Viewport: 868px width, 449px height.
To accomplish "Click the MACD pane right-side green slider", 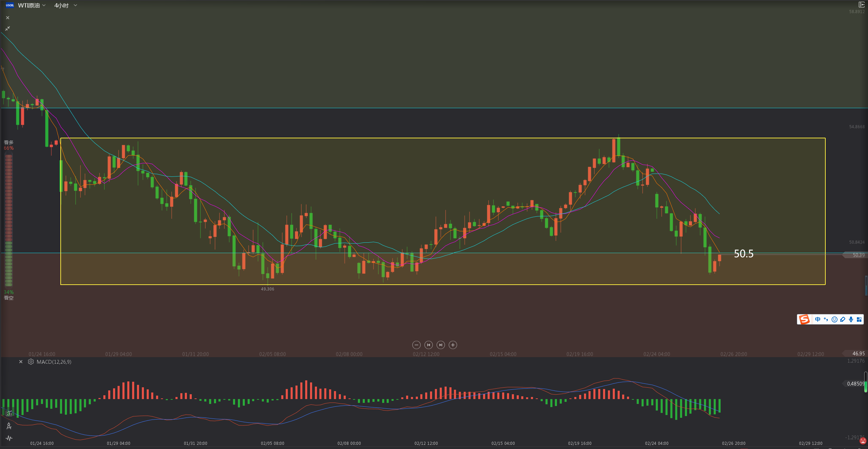I will click(866, 382).
